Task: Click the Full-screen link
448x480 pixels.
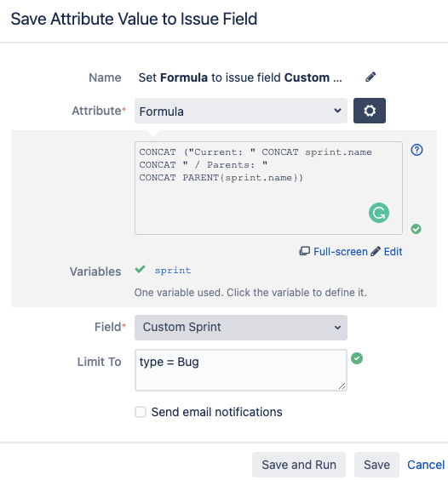Action: coord(340,252)
